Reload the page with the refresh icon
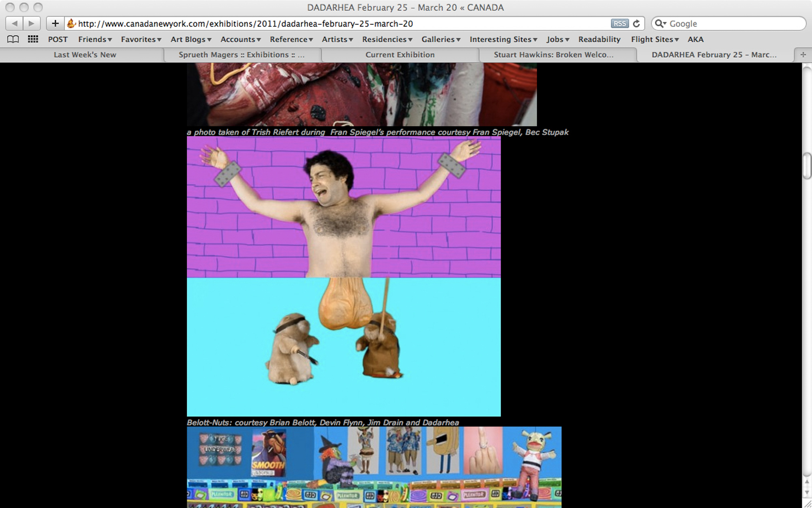 click(637, 24)
